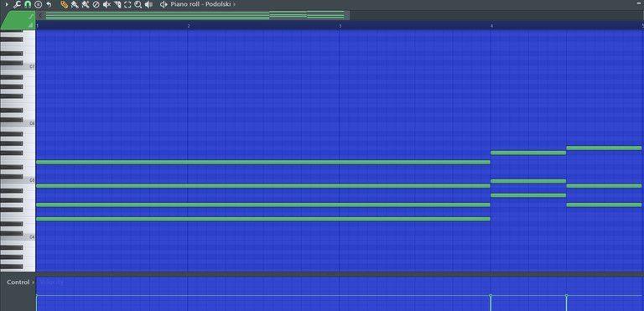Click bar 4 on the timeline ruler
644x311 pixels.
click(491, 26)
